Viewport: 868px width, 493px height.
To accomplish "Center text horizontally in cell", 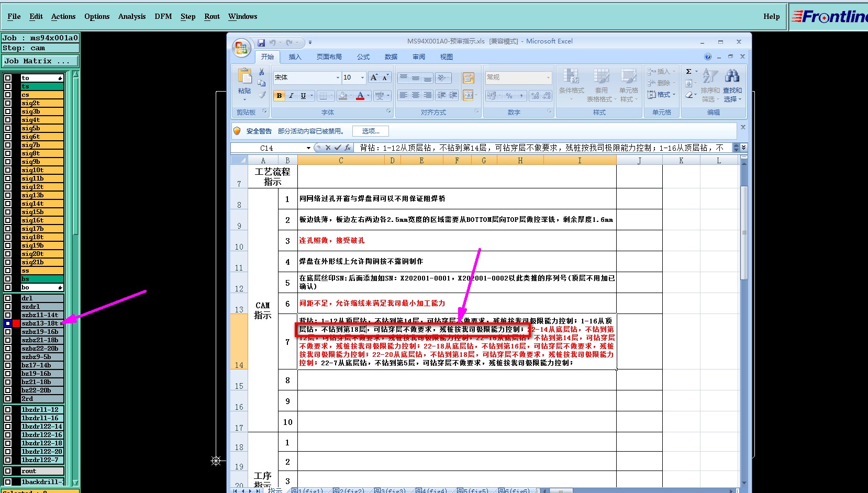I will tap(415, 95).
